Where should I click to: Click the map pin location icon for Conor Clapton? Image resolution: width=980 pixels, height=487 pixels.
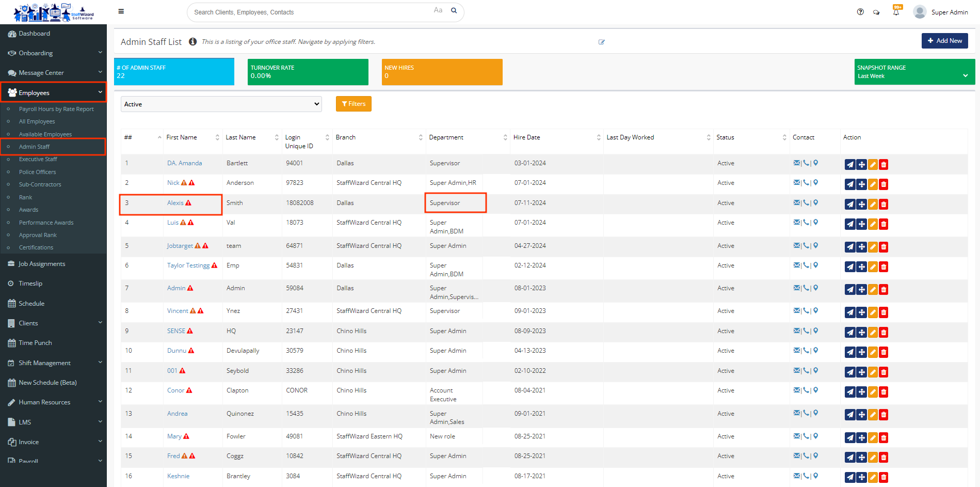[x=816, y=390]
